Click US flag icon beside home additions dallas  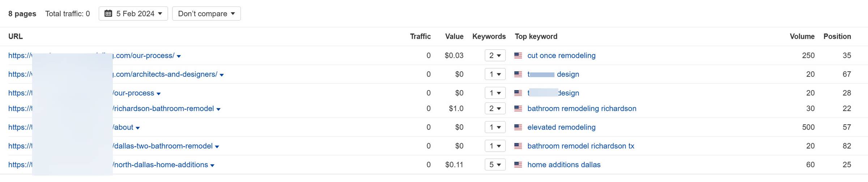point(518,165)
